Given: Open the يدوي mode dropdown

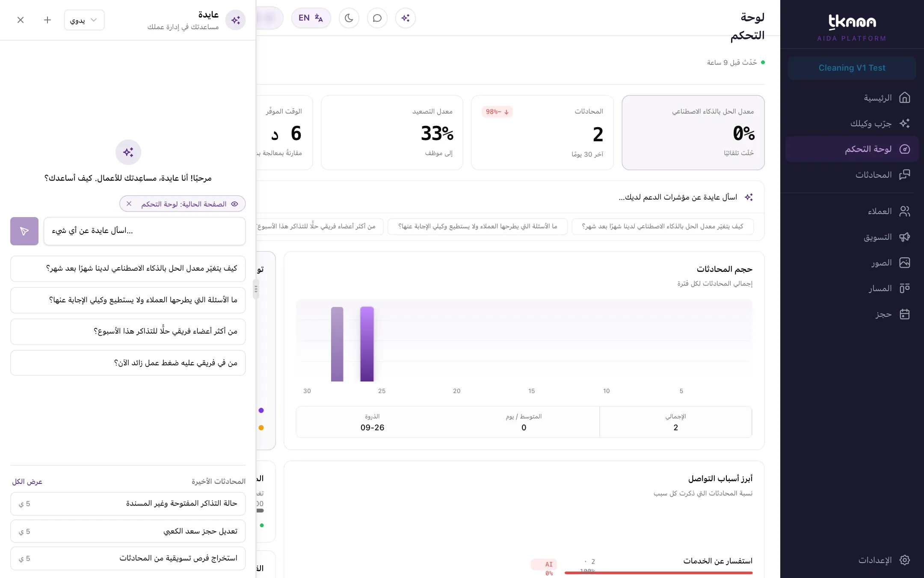Looking at the screenshot, I should [x=84, y=20].
